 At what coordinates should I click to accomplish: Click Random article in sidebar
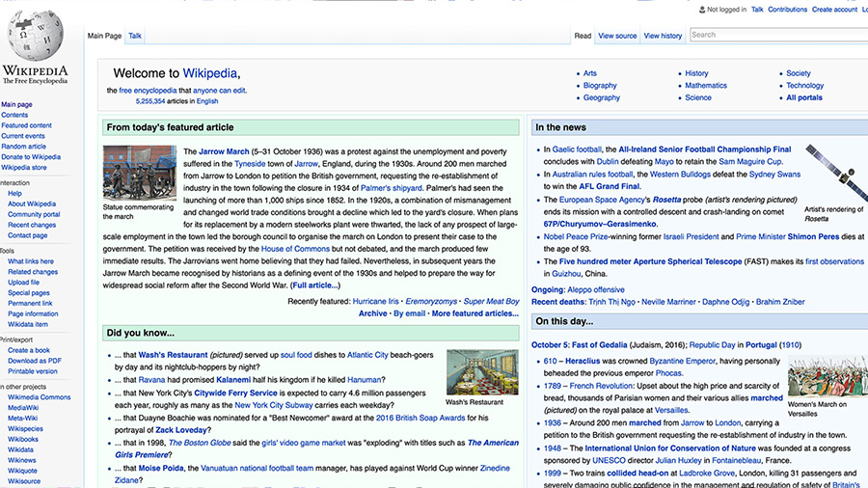(23, 147)
